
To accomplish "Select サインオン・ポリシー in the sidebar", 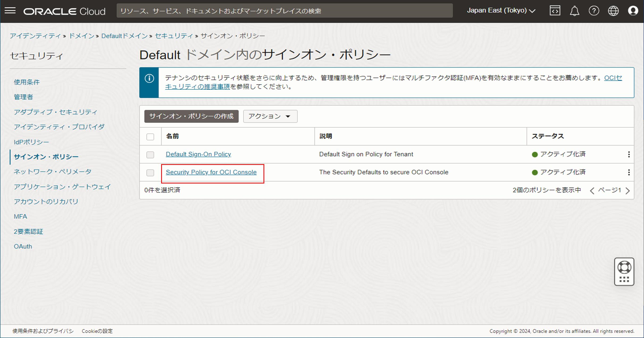I will point(46,157).
